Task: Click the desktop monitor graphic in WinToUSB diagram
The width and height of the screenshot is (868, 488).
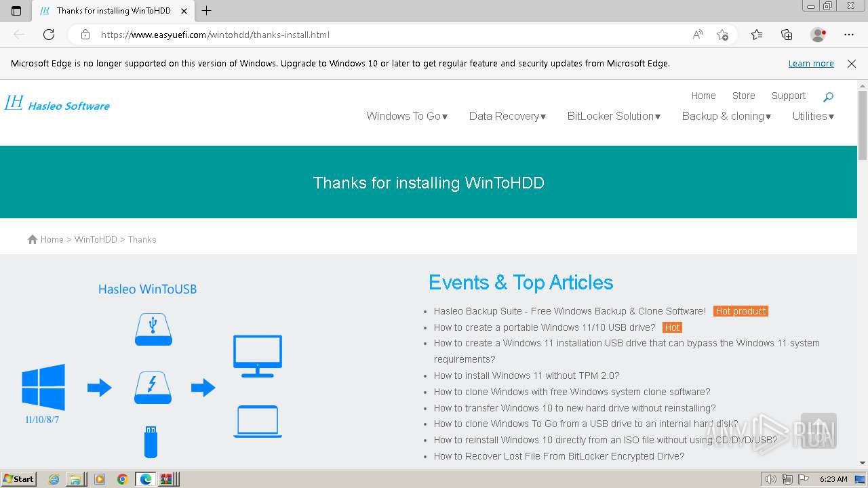Action: pyautogui.click(x=258, y=356)
